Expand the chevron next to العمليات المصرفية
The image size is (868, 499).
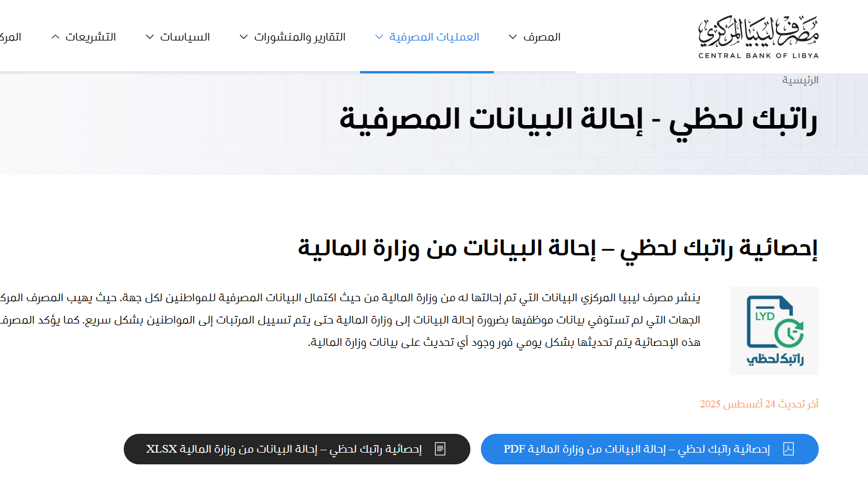click(x=379, y=37)
